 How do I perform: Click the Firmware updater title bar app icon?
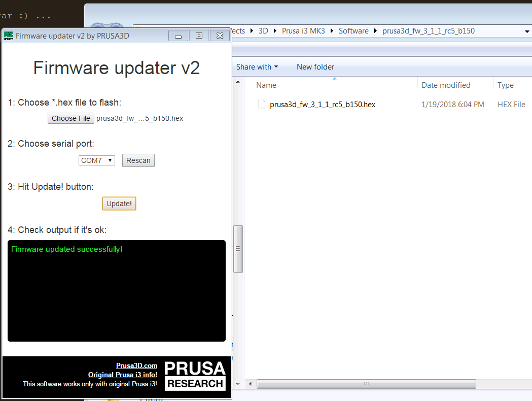point(8,36)
